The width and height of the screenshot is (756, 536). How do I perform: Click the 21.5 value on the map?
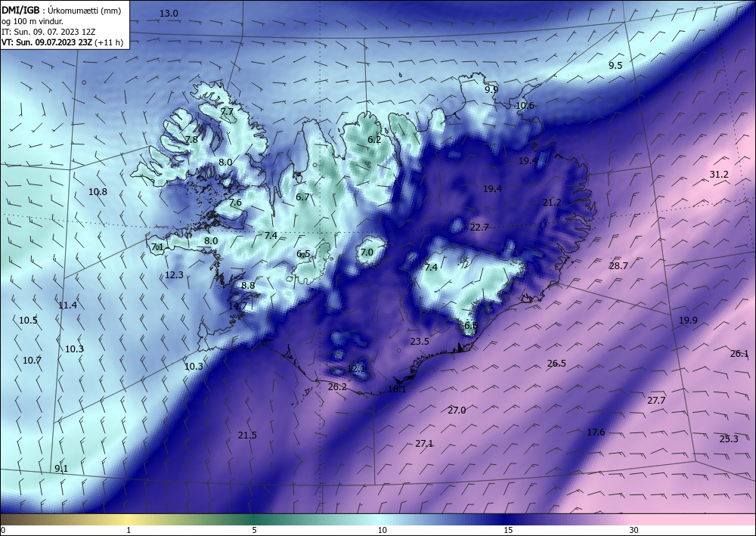[247, 435]
